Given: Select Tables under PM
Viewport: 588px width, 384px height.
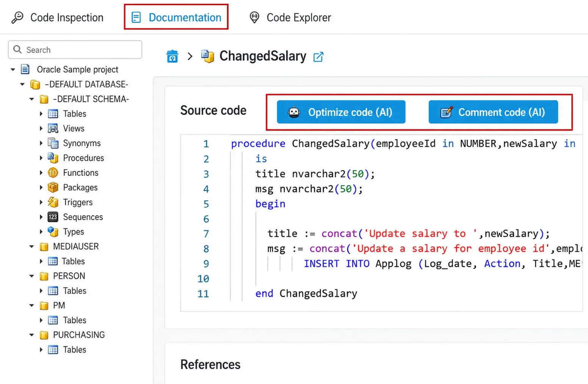Looking at the screenshot, I should [75, 320].
